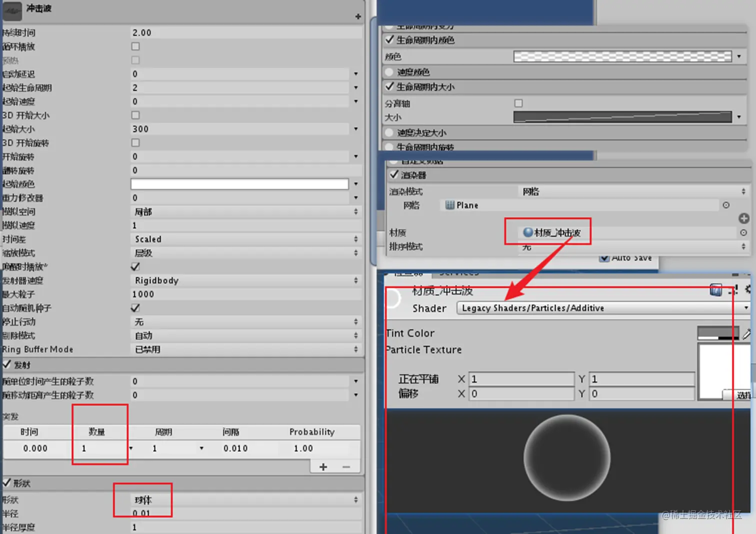
Task: Enable the 速度决定大小 module circle
Action: pyautogui.click(x=389, y=132)
